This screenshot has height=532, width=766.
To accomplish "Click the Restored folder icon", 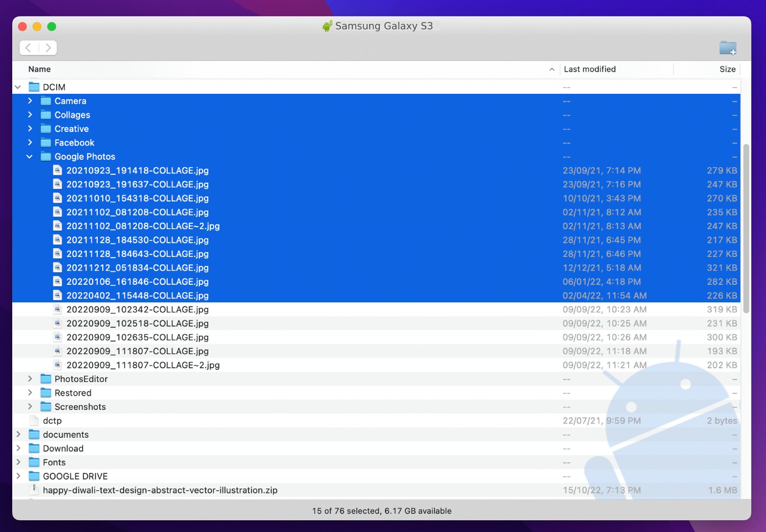I will (45, 393).
